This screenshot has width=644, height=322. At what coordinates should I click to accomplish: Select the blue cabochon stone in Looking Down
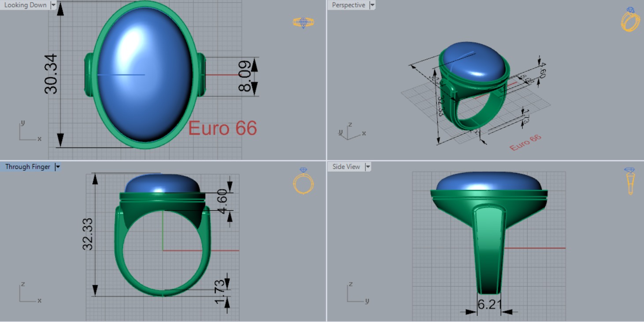pyautogui.click(x=145, y=75)
